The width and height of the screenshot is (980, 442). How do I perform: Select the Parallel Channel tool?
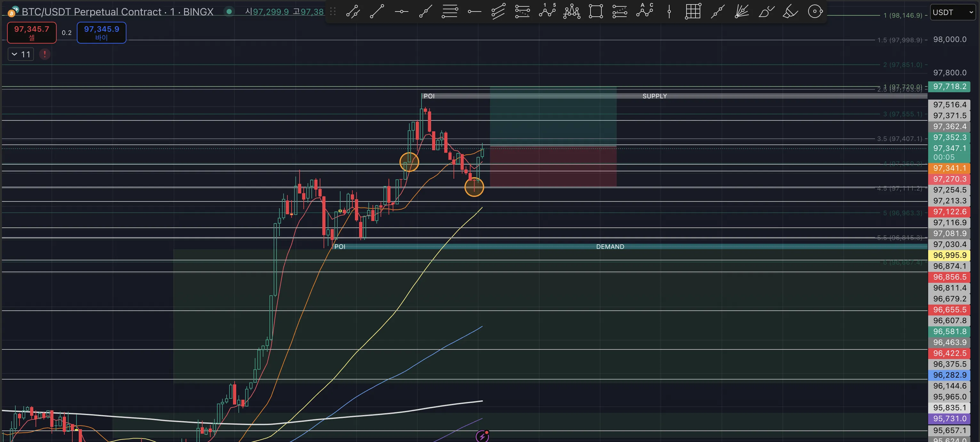point(498,12)
